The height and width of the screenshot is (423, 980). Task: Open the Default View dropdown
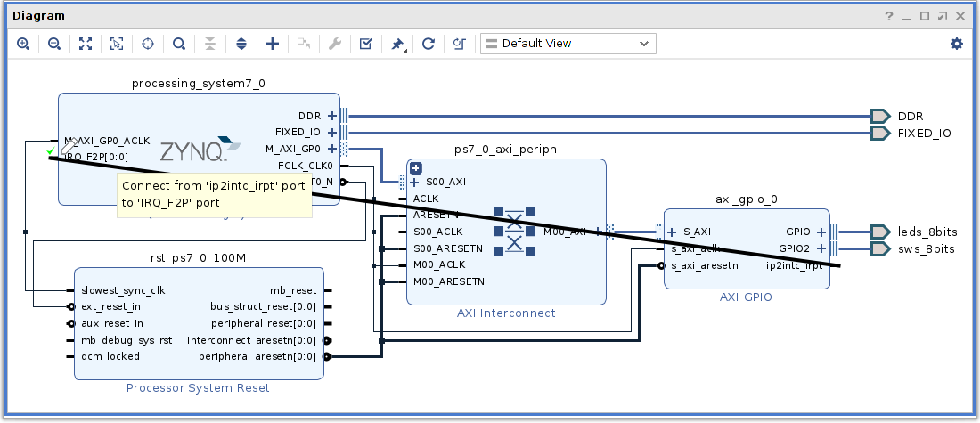click(568, 44)
